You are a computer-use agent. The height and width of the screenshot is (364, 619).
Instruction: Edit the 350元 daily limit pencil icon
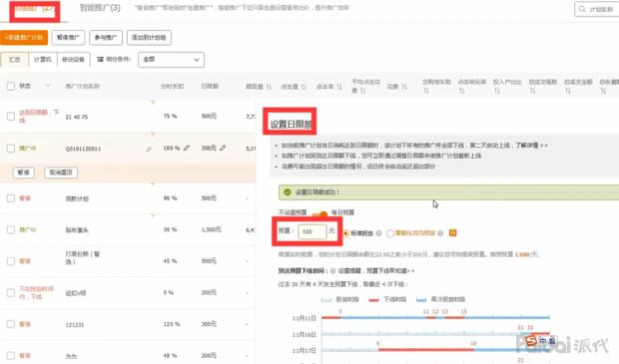point(223,148)
